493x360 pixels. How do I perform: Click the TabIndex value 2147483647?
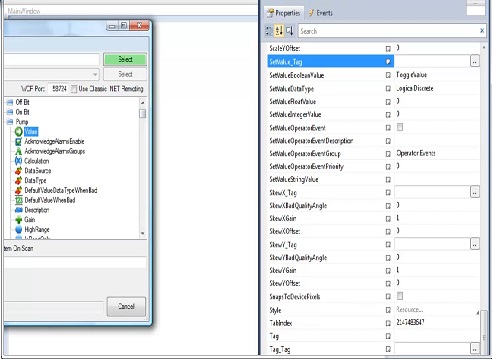[x=410, y=323]
